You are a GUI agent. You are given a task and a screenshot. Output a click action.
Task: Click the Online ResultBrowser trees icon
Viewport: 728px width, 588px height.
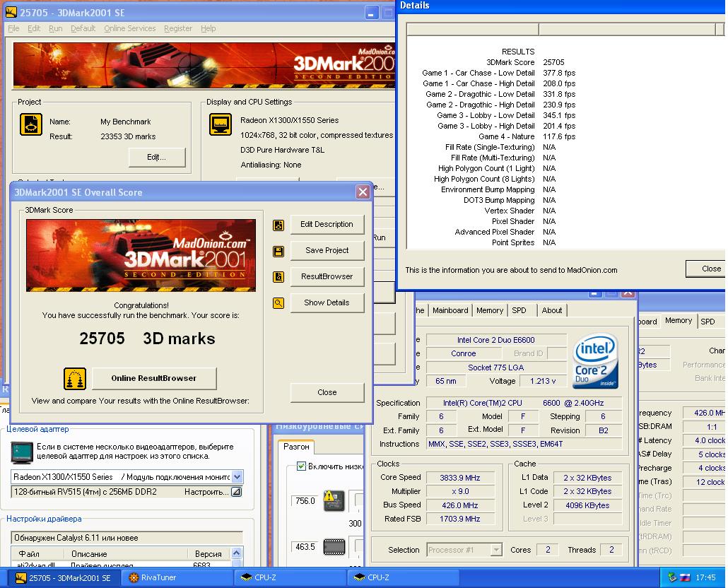75,379
